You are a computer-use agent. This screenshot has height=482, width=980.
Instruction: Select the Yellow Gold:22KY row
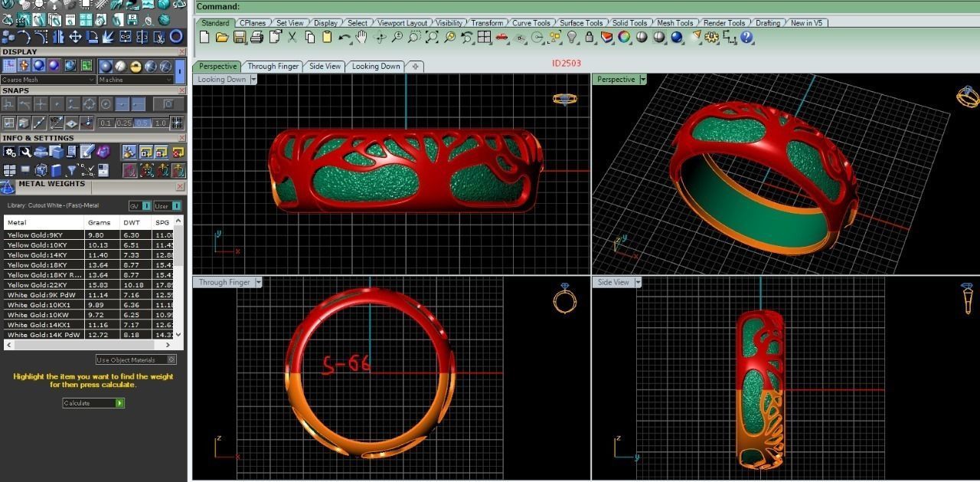pyautogui.click(x=89, y=285)
